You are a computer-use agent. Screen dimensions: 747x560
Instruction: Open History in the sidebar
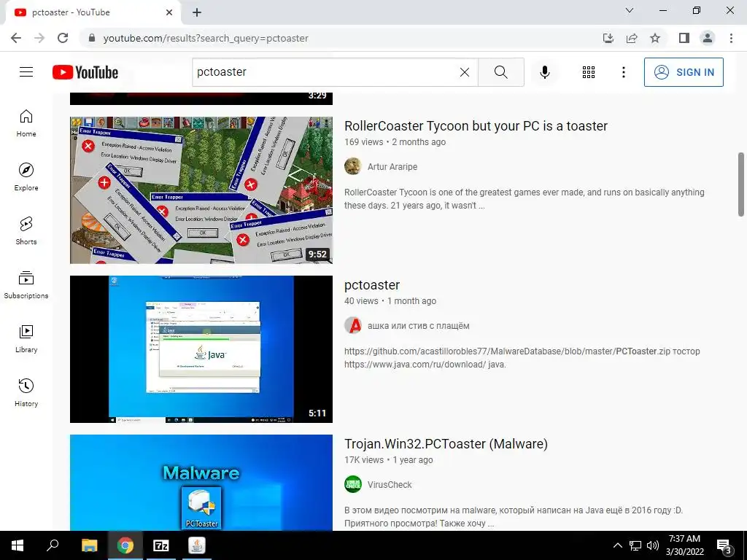coord(26,392)
